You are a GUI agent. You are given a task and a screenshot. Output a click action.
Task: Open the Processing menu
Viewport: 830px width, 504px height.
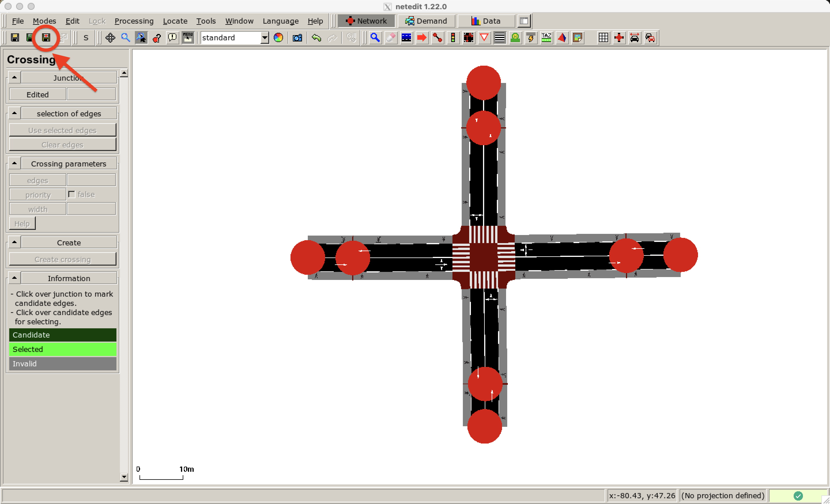tap(134, 20)
